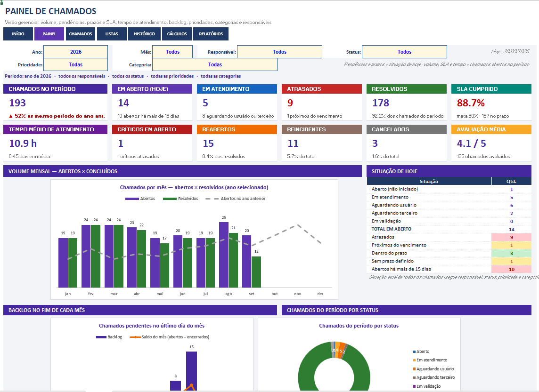Click the 'Em atendimento' donut legend entry

tap(430, 360)
